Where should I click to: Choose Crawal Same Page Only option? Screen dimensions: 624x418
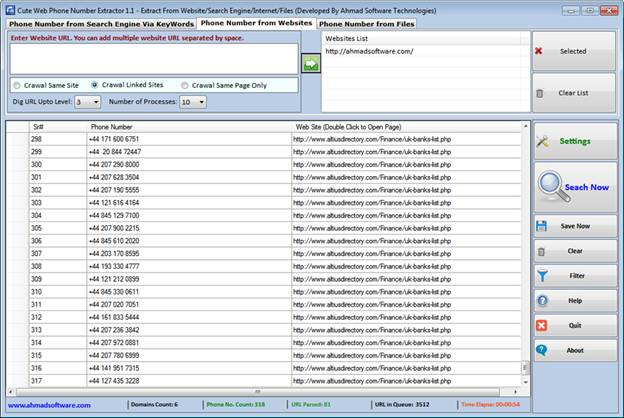click(185, 86)
